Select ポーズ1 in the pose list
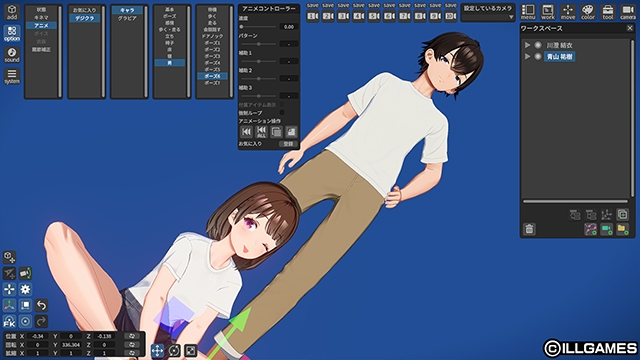 (x=212, y=43)
